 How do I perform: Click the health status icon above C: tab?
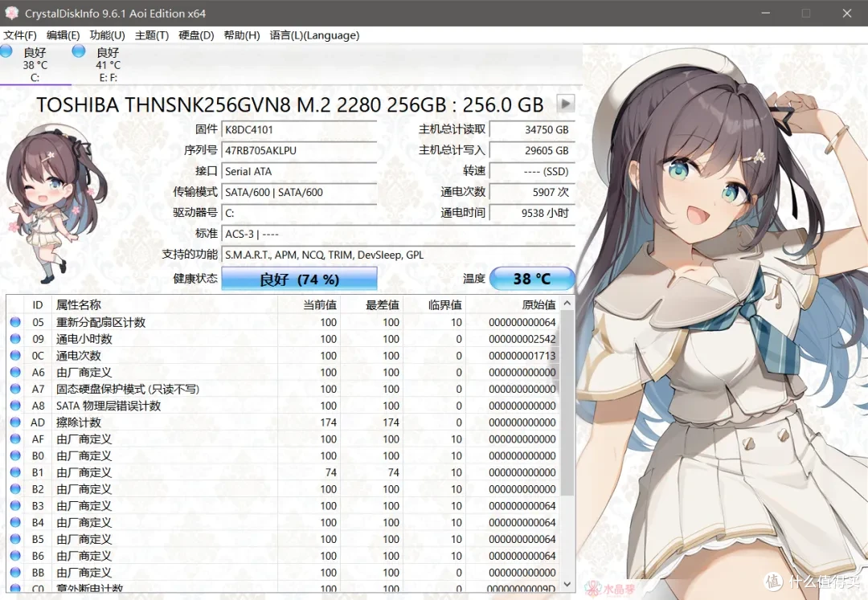[x=6, y=51]
